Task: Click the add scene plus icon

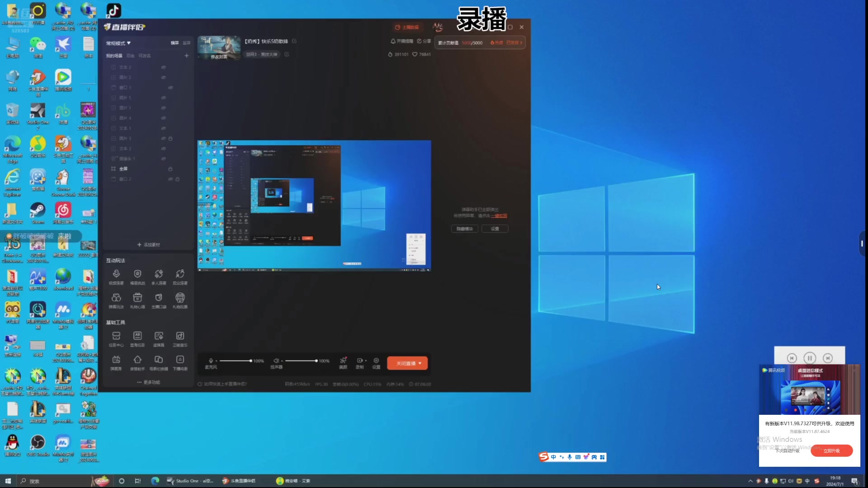Action: [186, 56]
